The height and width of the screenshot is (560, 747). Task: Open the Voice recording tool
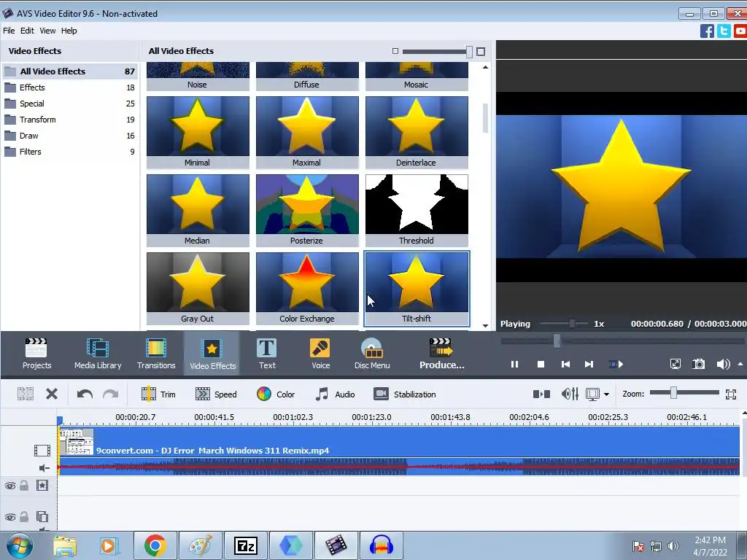coord(320,354)
